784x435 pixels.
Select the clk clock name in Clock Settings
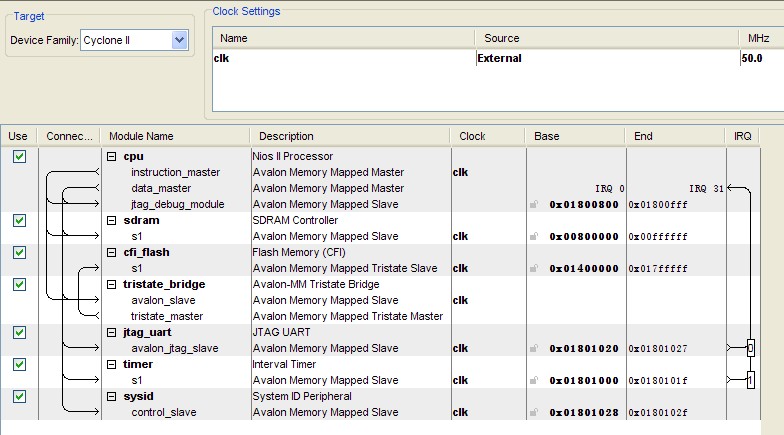click(x=222, y=59)
